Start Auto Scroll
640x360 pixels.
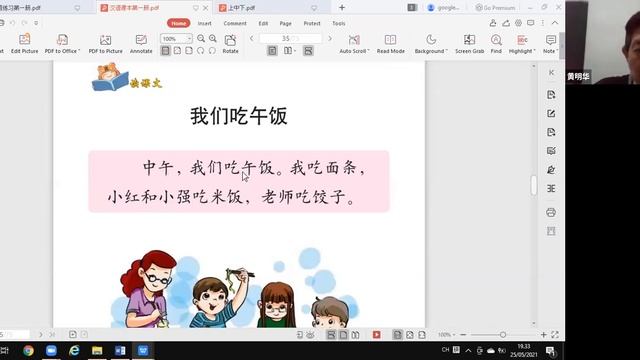coord(354,44)
